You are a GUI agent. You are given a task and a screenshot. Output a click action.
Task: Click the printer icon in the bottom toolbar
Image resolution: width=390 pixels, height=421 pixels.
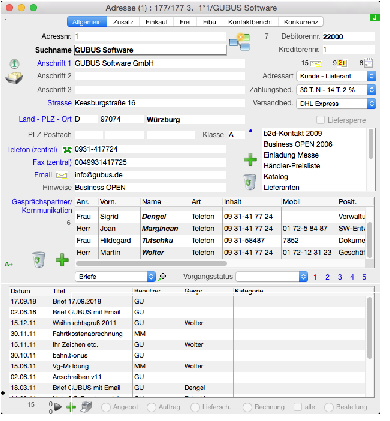86,407
